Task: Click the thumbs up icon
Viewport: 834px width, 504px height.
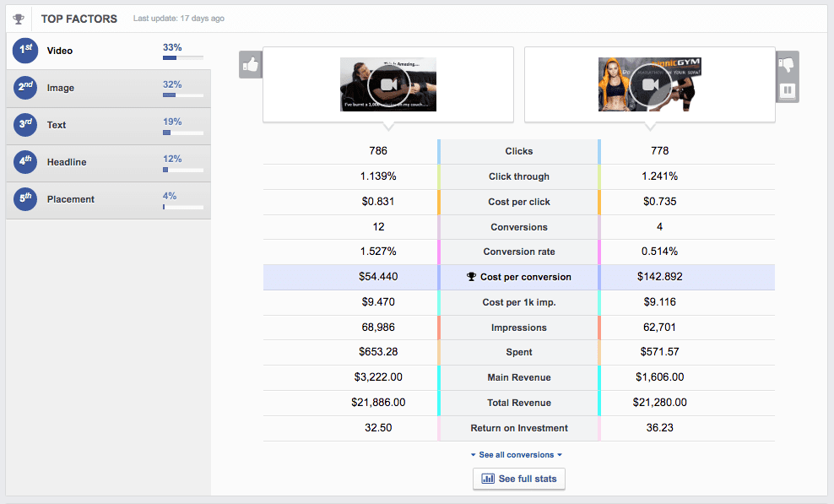Action: coord(251,65)
